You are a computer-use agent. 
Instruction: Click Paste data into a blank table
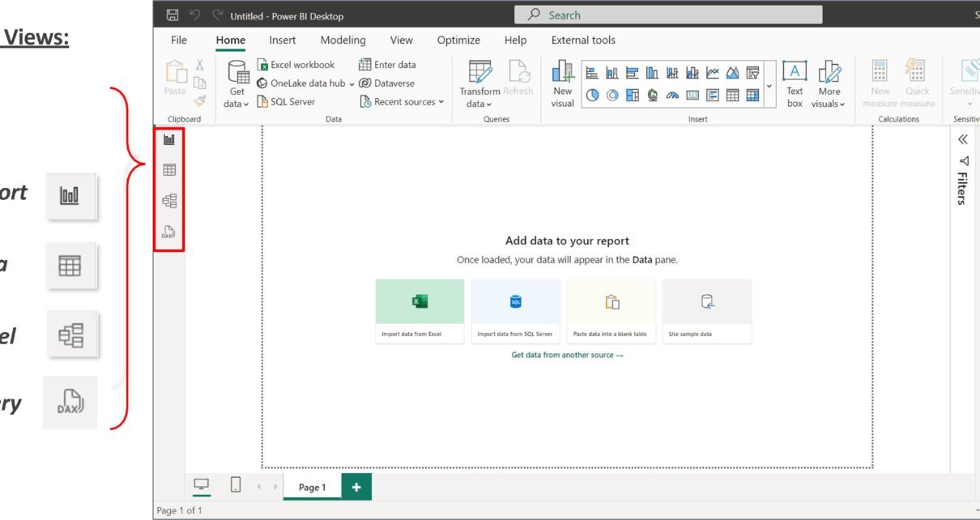611,311
